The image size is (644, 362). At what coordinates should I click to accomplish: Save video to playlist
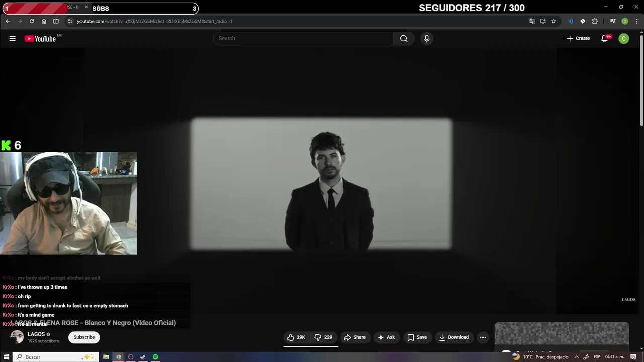coord(417,337)
